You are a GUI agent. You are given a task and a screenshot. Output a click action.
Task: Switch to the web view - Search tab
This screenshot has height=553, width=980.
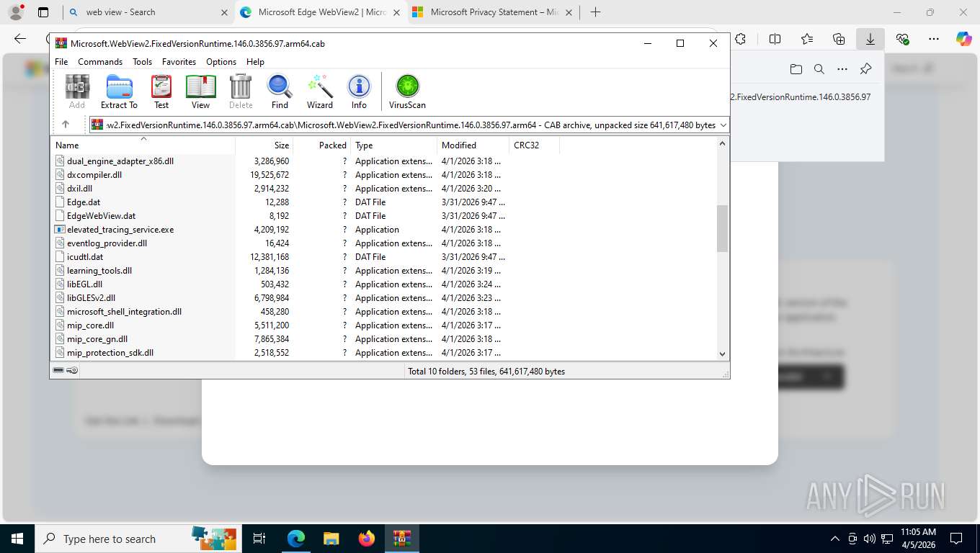pos(147,12)
